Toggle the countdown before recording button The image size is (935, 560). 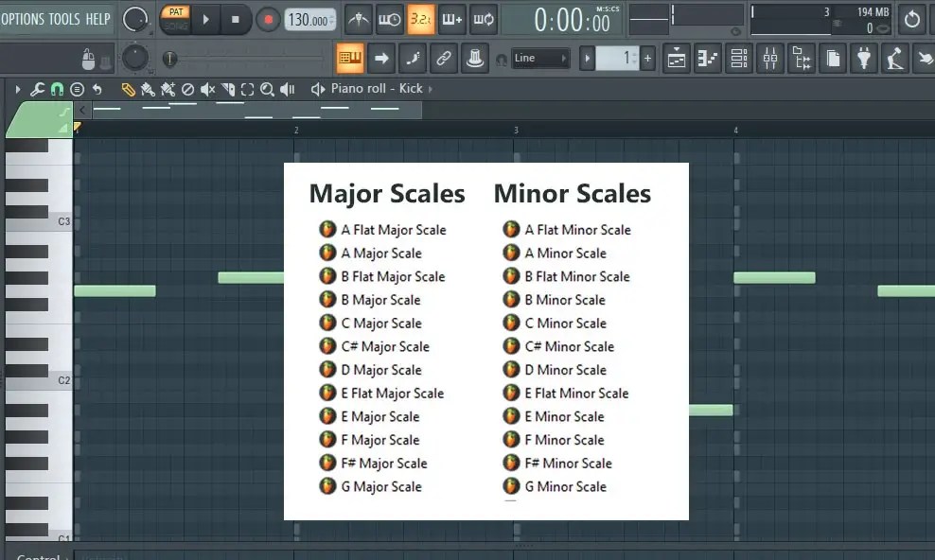[x=421, y=19]
